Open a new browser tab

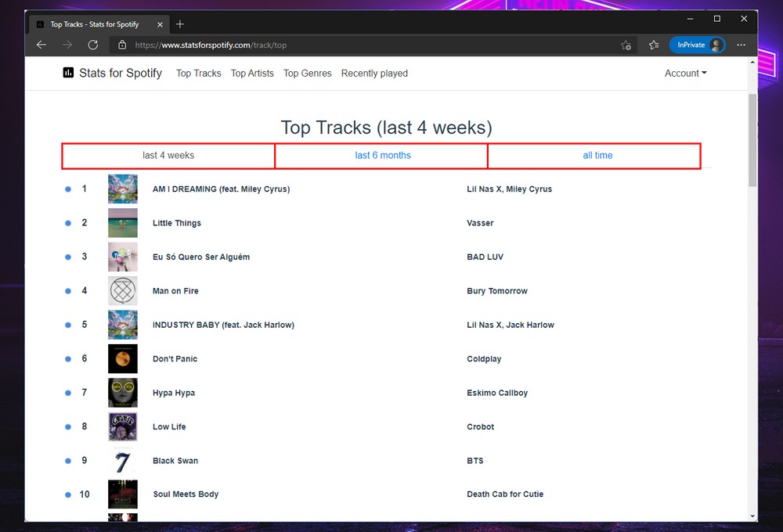click(x=180, y=24)
